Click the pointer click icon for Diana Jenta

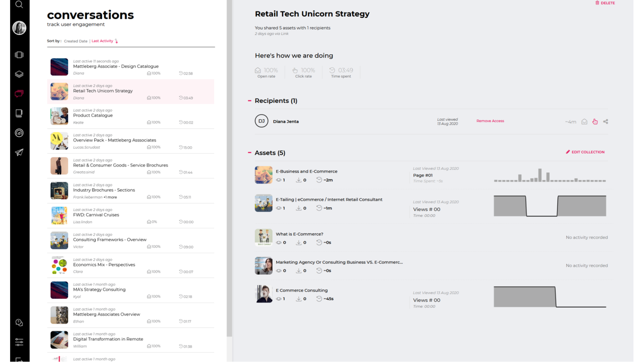(x=595, y=121)
